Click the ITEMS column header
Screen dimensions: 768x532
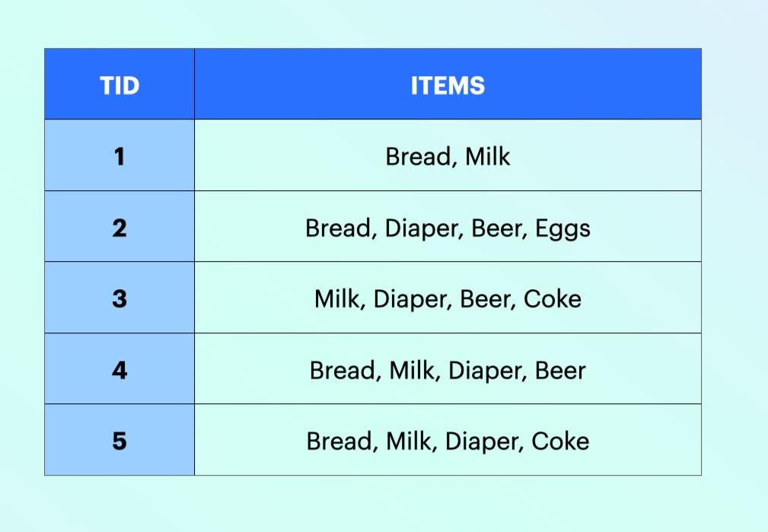click(x=448, y=84)
